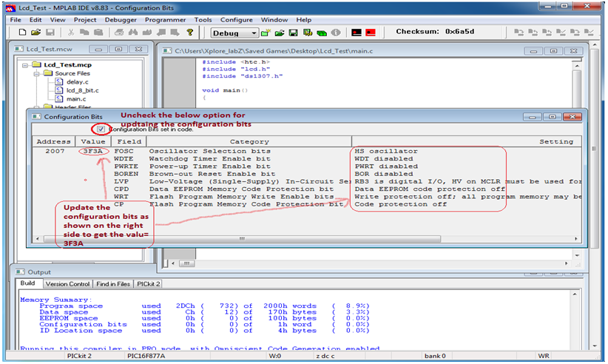Open the Tools menu
The height and width of the screenshot is (364, 608).
coord(203,20)
